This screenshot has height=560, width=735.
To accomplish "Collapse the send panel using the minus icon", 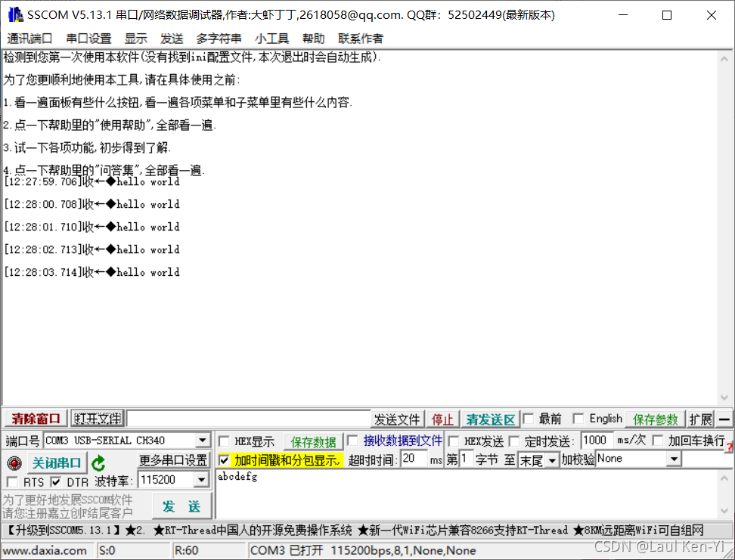I will point(724,419).
